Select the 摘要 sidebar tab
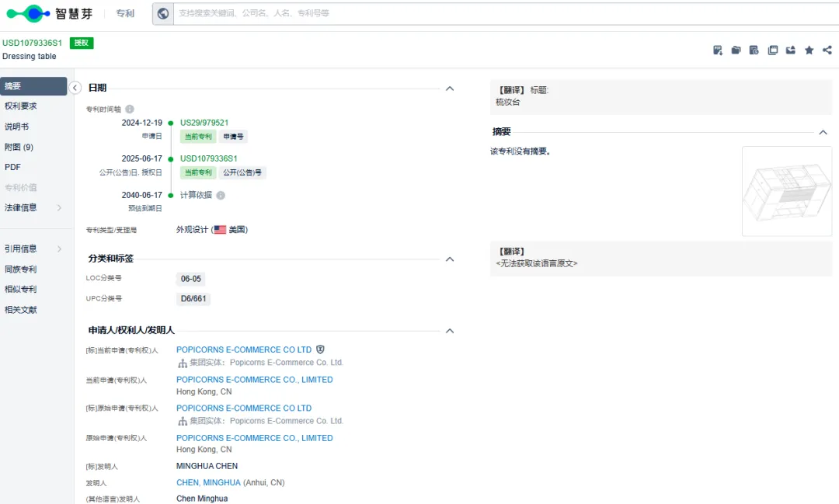Viewport: 839px width, 504px height. (x=33, y=86)
